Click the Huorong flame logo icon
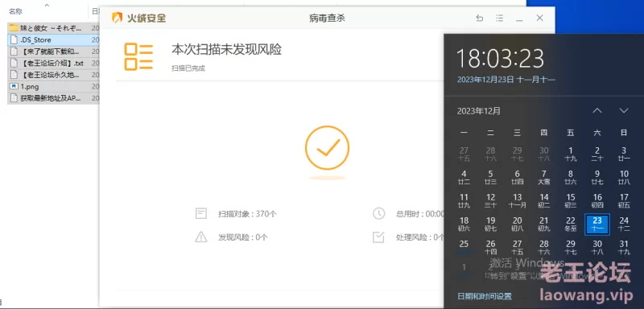 coord(117,18)
